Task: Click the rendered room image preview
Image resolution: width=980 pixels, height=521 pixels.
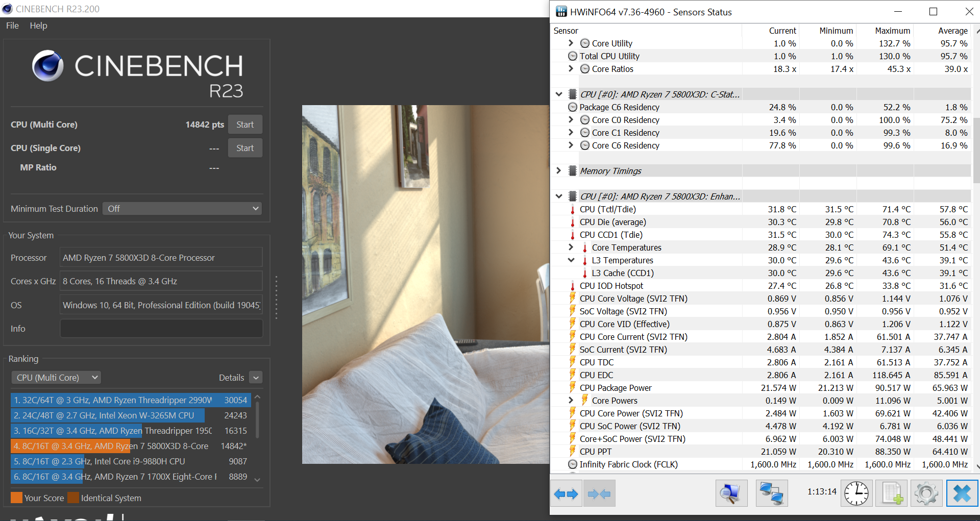Action: point(426,284)
